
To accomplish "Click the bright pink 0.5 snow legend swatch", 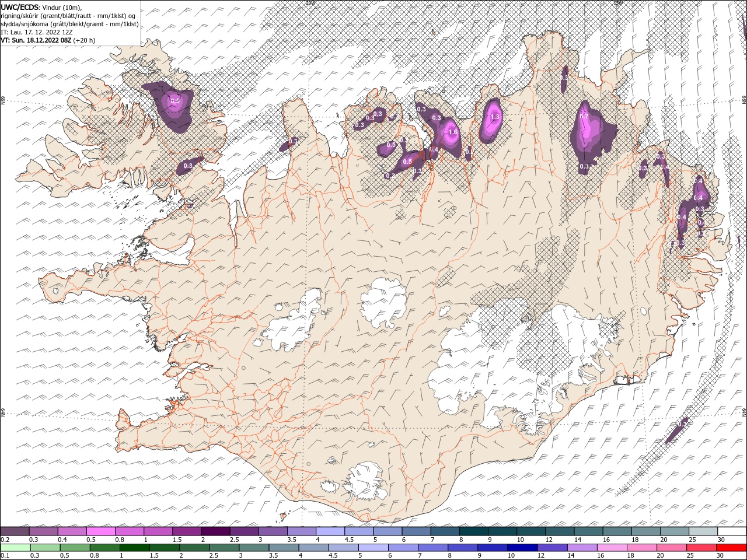I will click(101, 531).
